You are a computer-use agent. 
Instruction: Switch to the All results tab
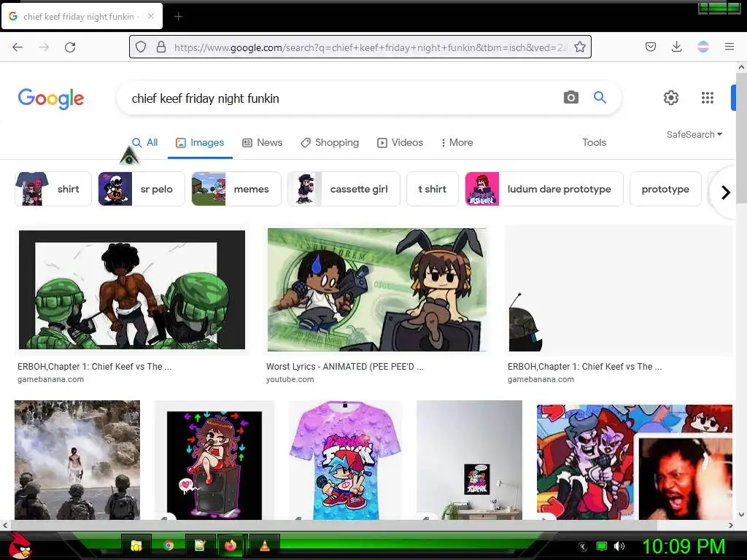(145, 142)
